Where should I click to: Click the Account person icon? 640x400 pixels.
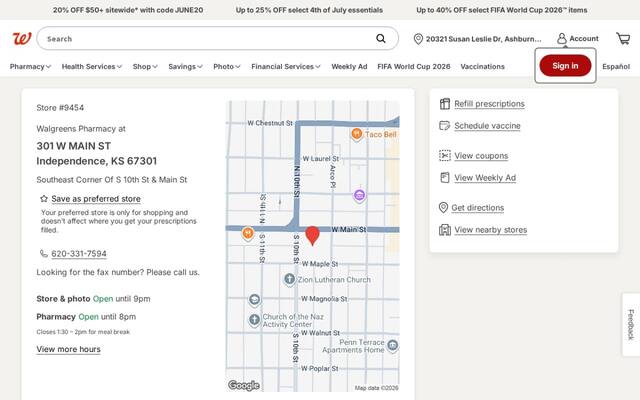pos(562,38)
